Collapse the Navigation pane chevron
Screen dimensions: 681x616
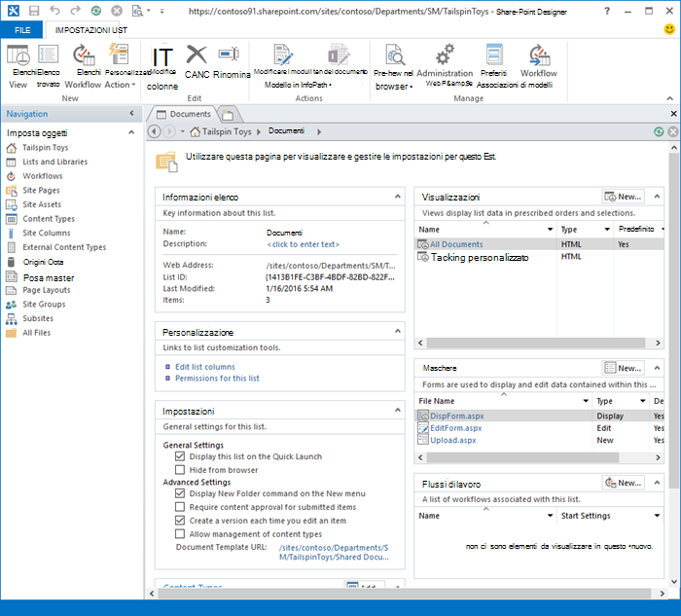(x=131, y=114)
